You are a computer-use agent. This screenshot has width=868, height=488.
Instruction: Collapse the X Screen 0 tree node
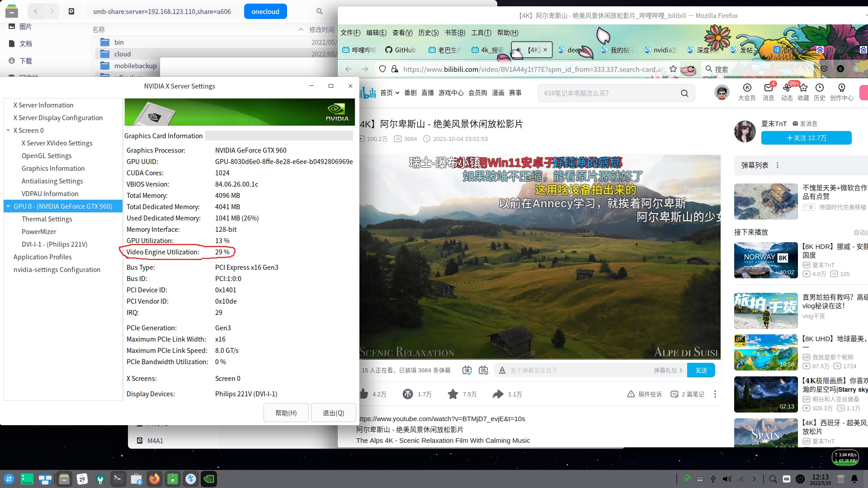click(8, 131)
